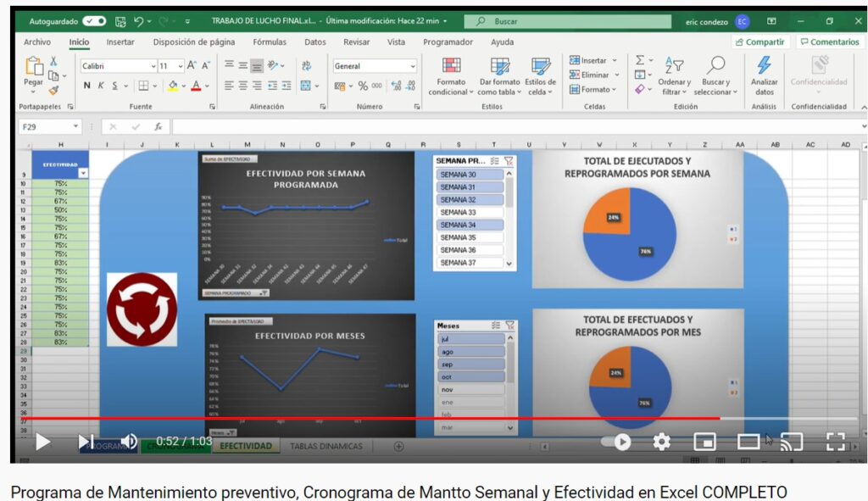Mute the video volume

[129, 442]
